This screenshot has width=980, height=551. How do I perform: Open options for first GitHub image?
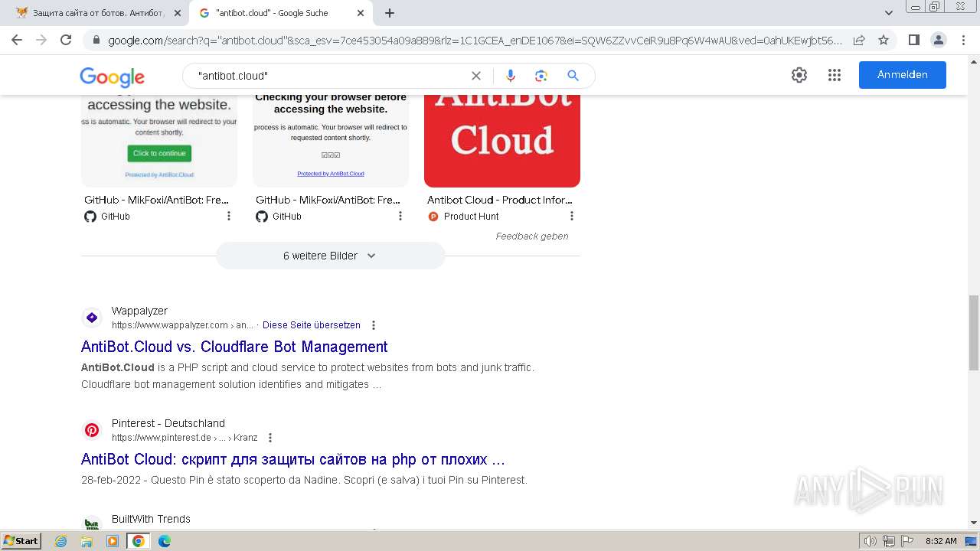coord(228,217)
